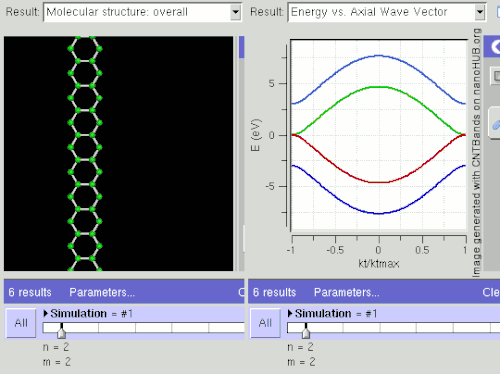The image size is (500, 374).
Task: Expand left Simulation = #1 triangle
Action: [46, 313]
